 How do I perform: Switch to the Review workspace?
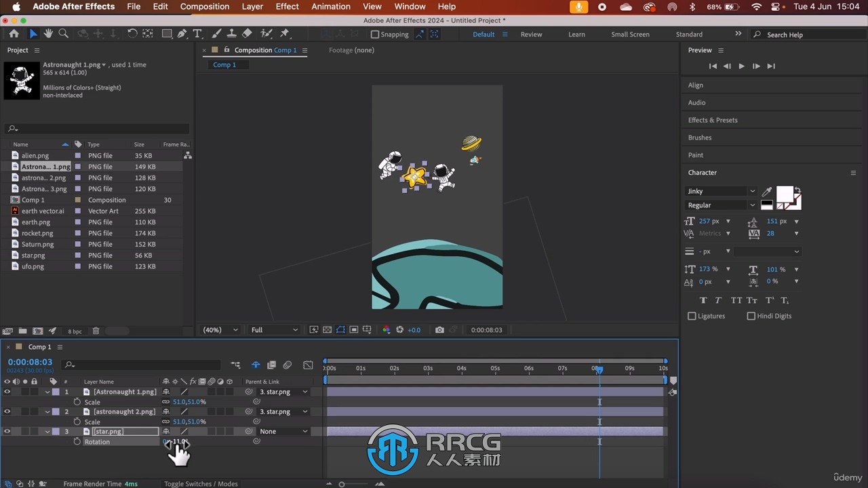[531, 35]
